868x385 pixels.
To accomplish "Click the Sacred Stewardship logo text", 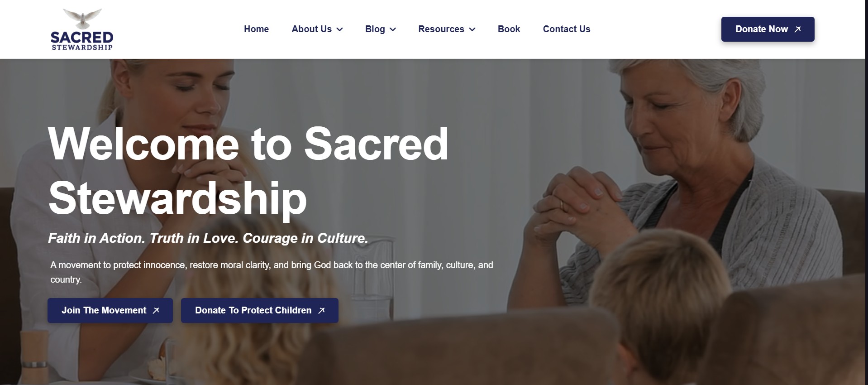I will tap(82, 40).
